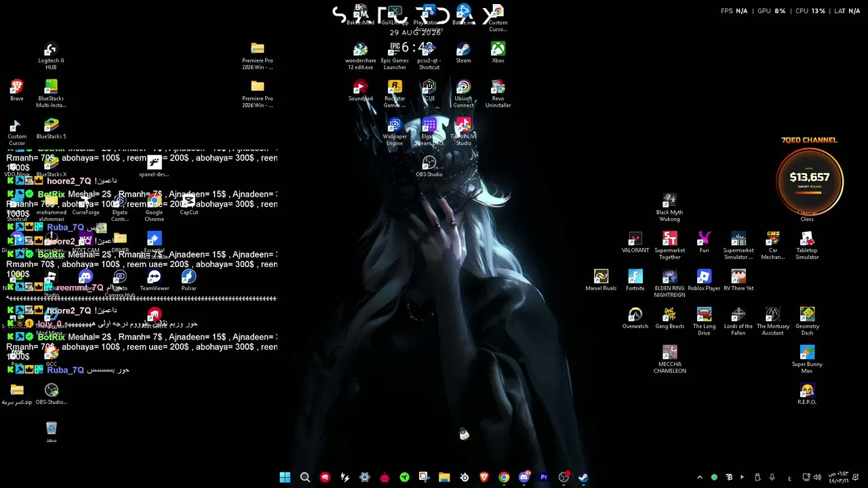Select the VALORANT desktop icon
Viewport: 868px width, 488px height.
(x=635, y=243)
